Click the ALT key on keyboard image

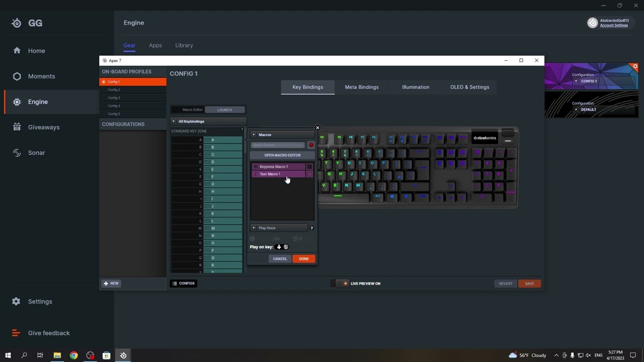377,197
